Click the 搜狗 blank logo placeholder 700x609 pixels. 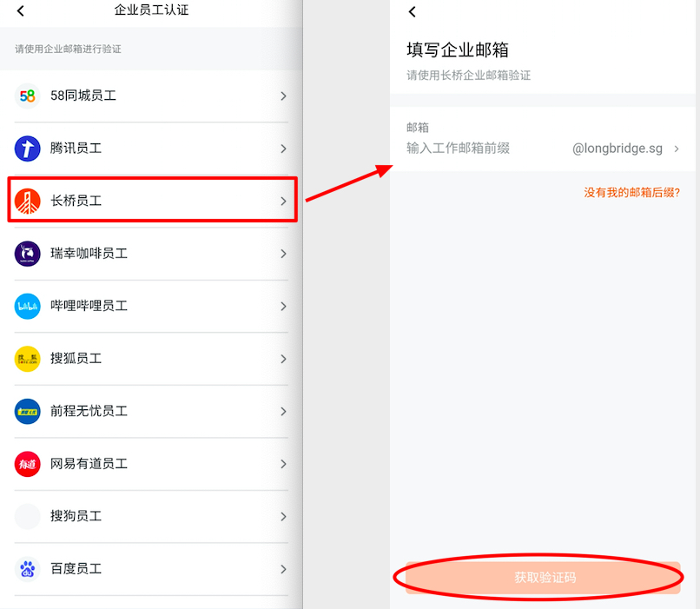click(27, 517)
